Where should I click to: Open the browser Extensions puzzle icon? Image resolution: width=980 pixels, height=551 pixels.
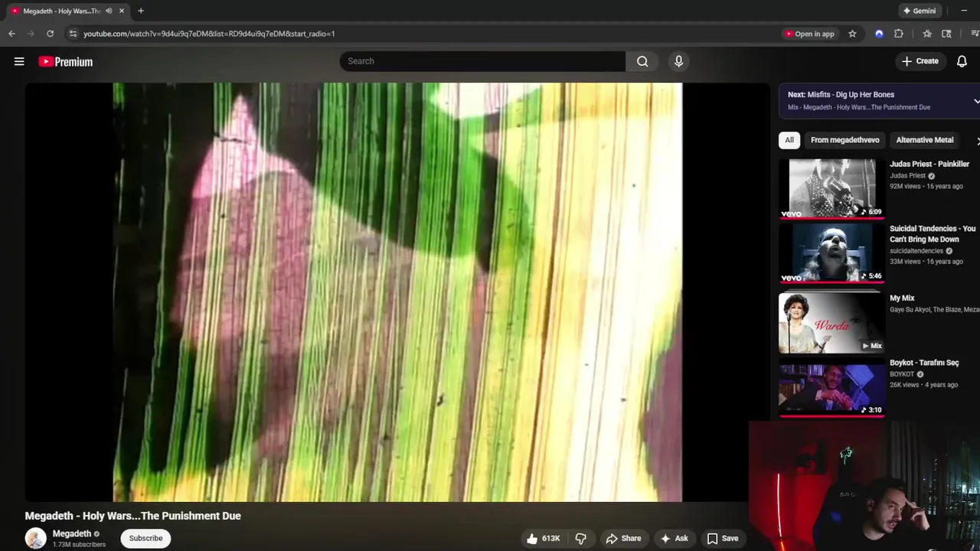pyautogui.click(x=899, y=34)
